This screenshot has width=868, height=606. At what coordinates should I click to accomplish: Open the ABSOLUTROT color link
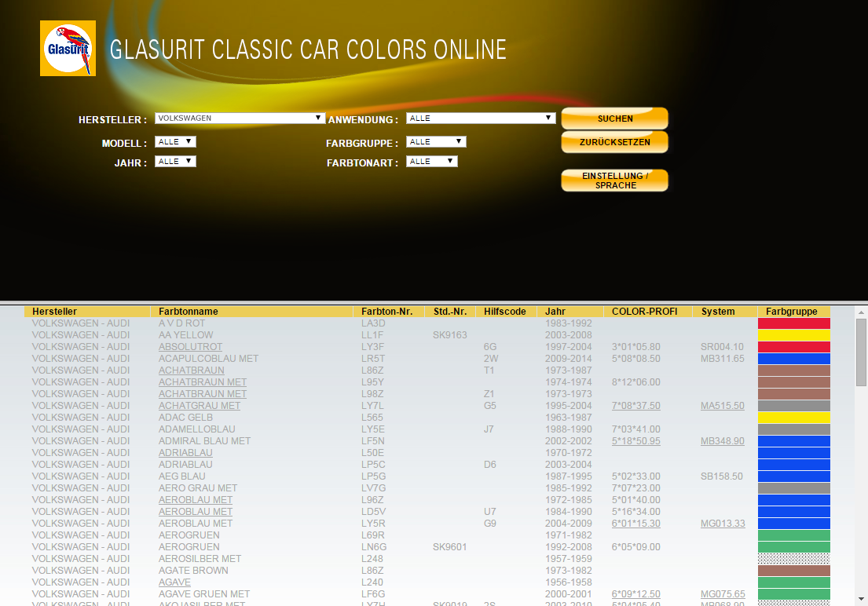(x=190, y=347)
